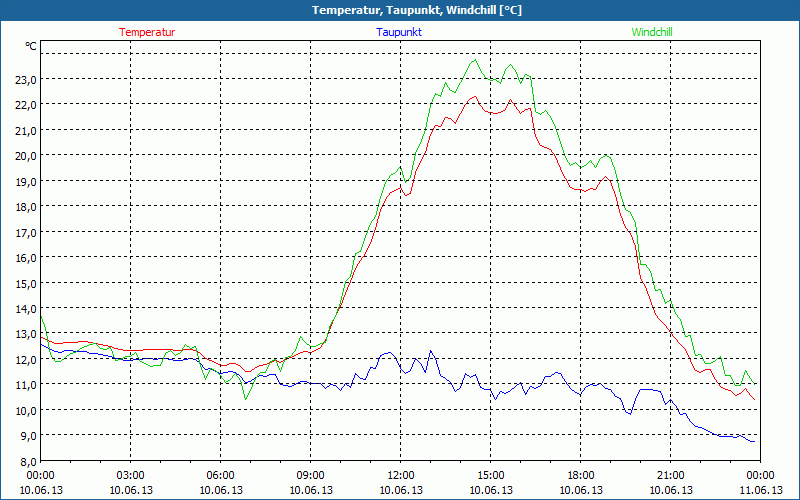Click the 22,0 y-axis value
Screen dimensions: 800x500
click(x=27, y=105)
